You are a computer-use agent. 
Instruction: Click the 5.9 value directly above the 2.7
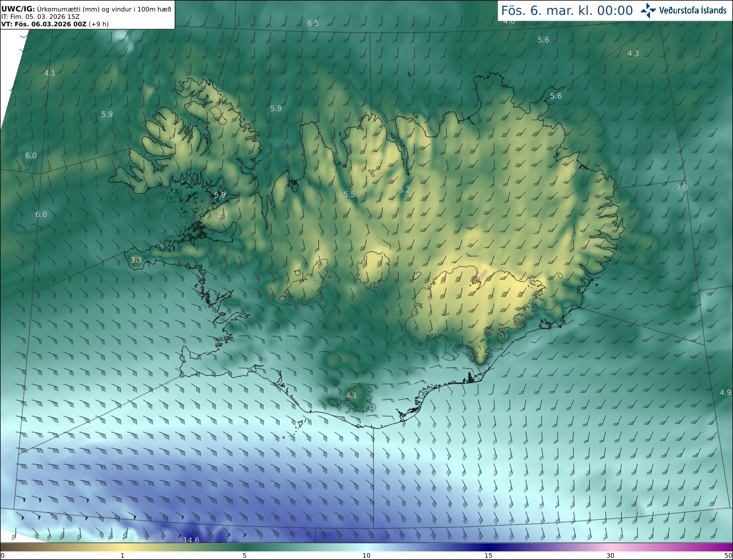point(220,195)
